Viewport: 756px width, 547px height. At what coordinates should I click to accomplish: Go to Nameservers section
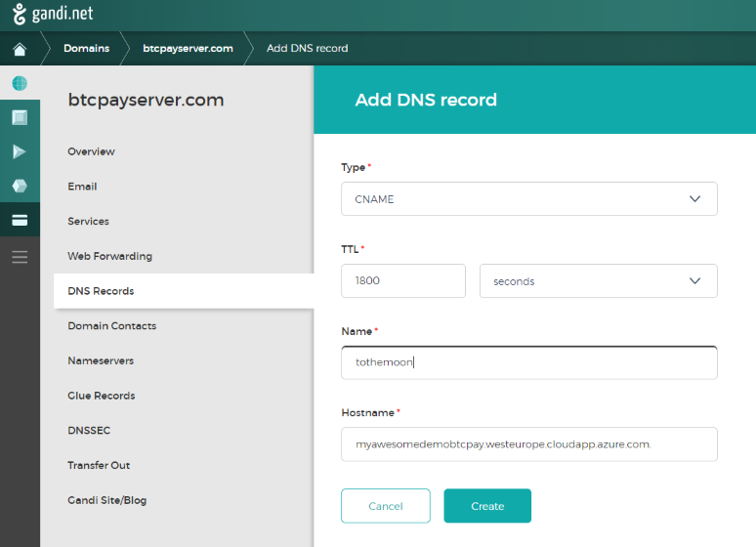coord(101,360)
